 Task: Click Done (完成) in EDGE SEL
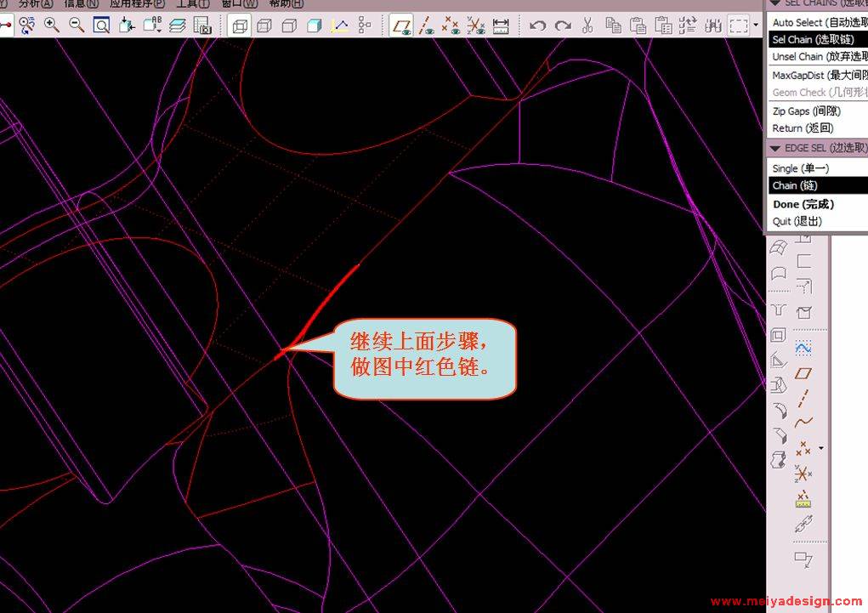tap(803, 204)
